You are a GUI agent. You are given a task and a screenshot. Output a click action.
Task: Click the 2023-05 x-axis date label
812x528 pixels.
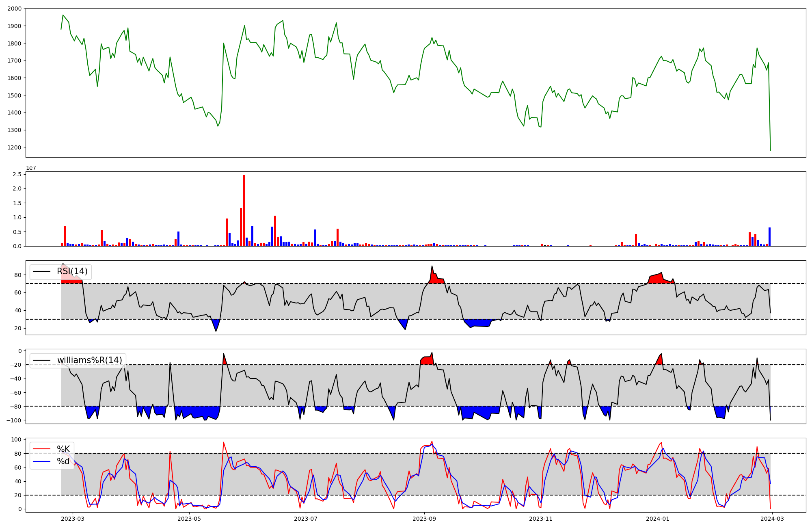[189, 519]
